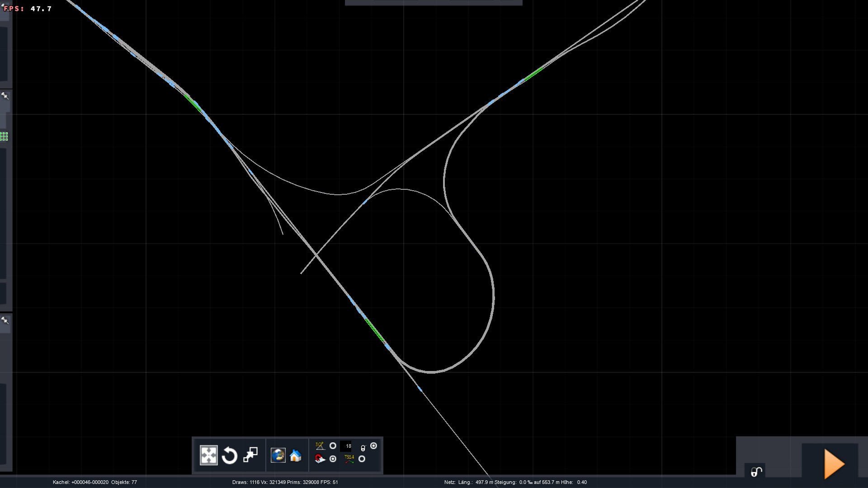Toggle the angle snap radio button

(333, 446)
